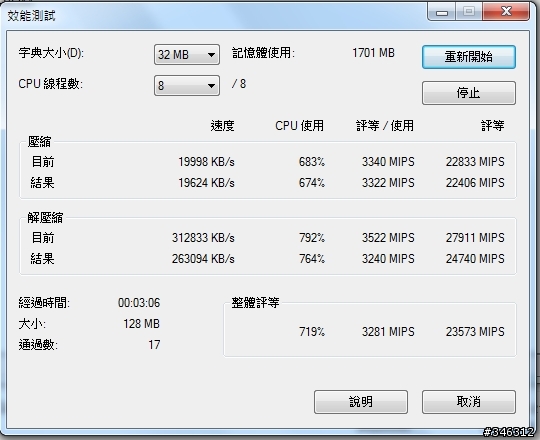The width and height of the screenshot is (540, 440).
Task: Click the 19624 KB/s compression result speed
Action: click(x=206, y=182)
